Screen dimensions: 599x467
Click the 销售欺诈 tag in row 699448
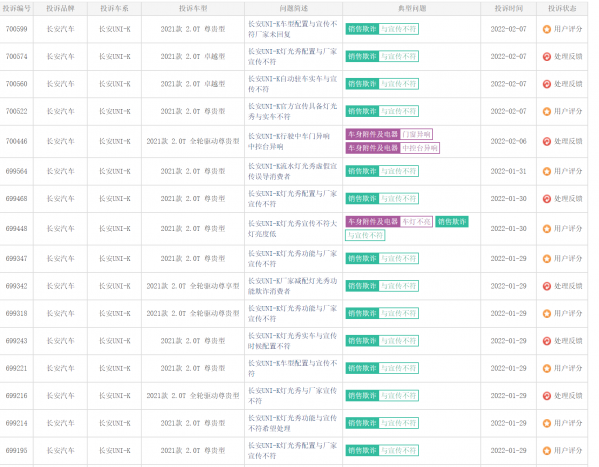coord(452,222)
